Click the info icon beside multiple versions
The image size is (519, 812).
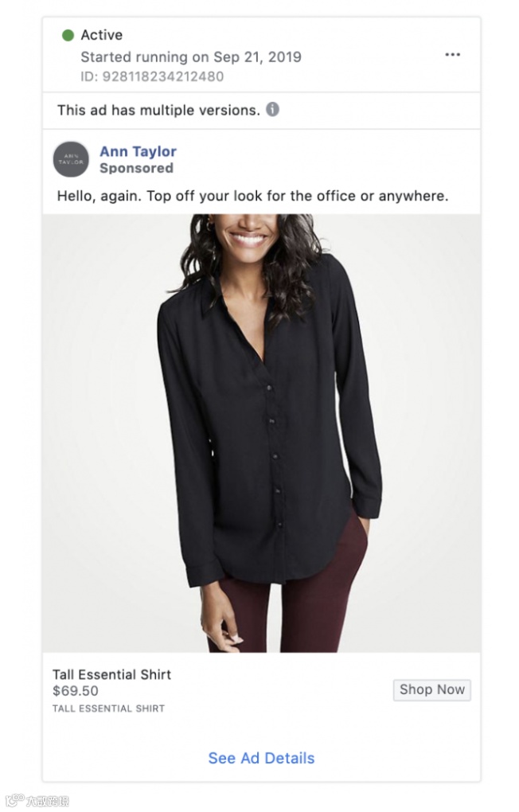(x=272, y=109)
